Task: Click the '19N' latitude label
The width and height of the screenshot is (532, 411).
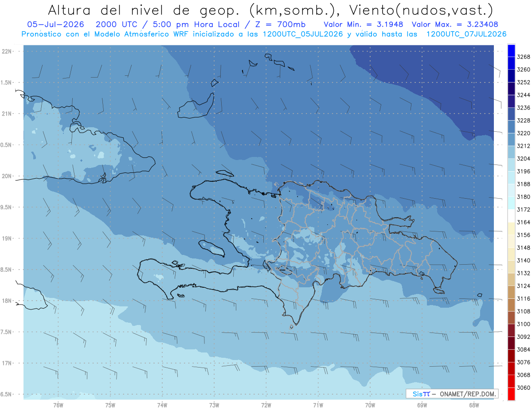Action: point(7,239)
